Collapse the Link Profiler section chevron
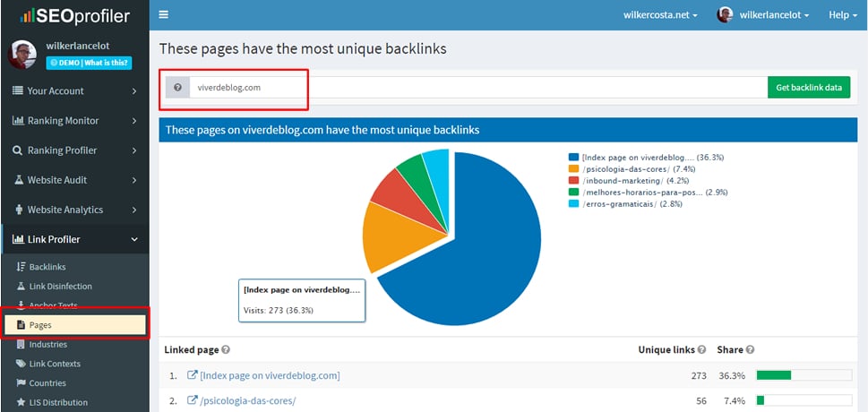The height and width of the screenshot is (412, 868). [134, 239]
